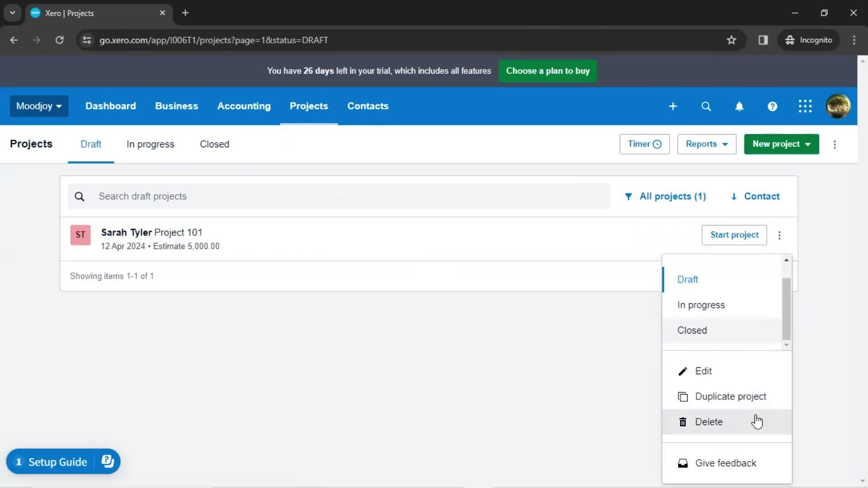This screenshot has height=488, width=868.
Task: Click the Give feedback inbox icon
Action: [x=683, y=464]
